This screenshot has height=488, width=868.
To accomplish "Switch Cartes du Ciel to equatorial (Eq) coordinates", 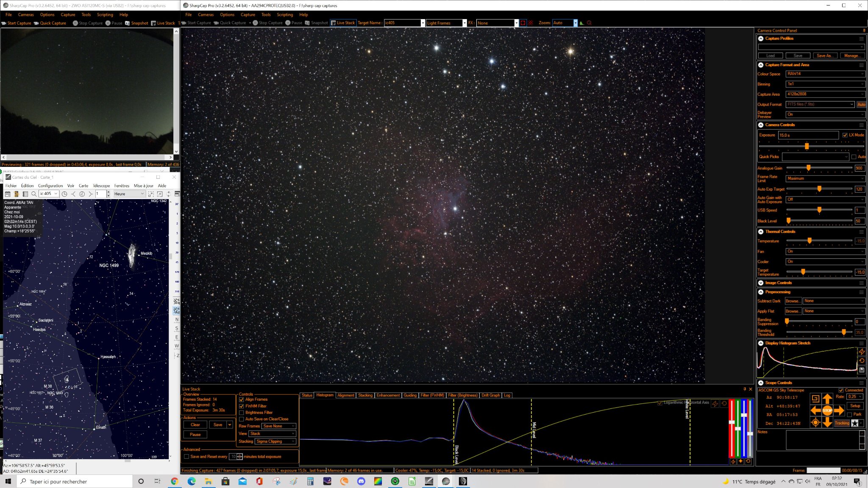I will [x=177, y=301].
